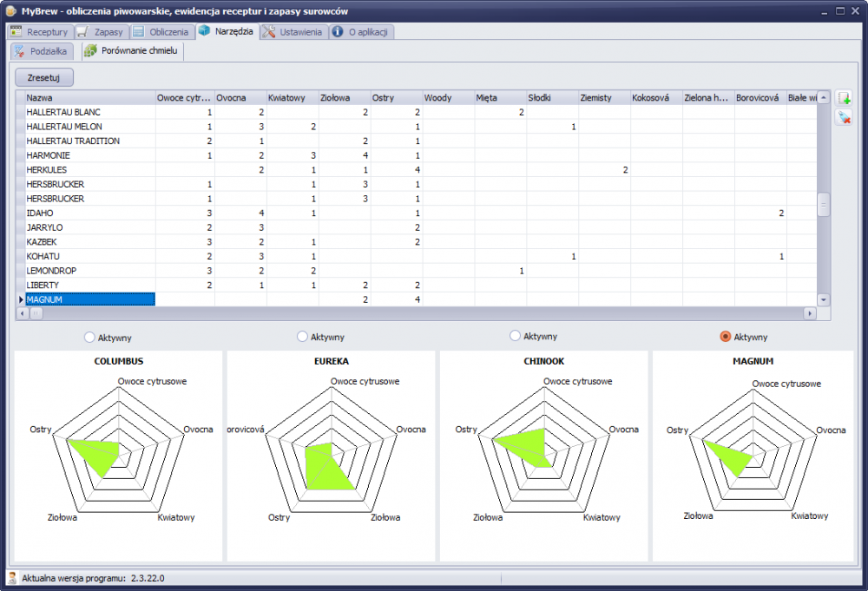This screenshot has height=591, width=868.
Task: Select the KOHATU row in hop table
Action: coord(89,256)
